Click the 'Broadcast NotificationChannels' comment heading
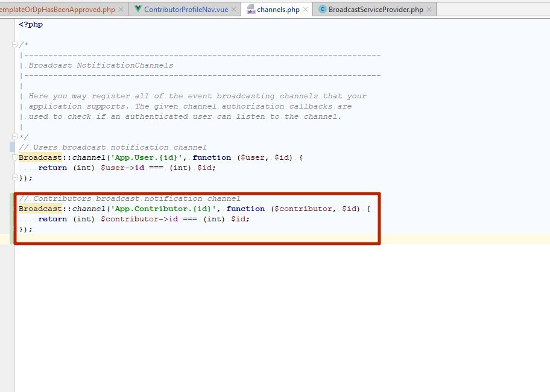Screen dimensions: 550x392 [101, 65]
